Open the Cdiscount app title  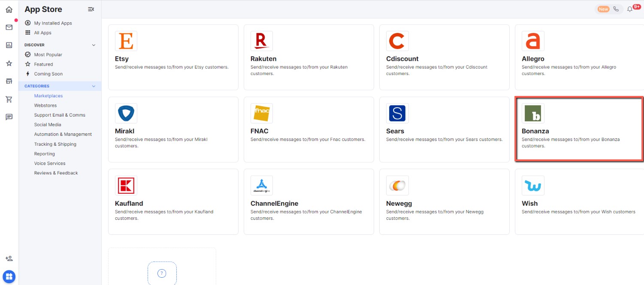click(x=402, y=59)
